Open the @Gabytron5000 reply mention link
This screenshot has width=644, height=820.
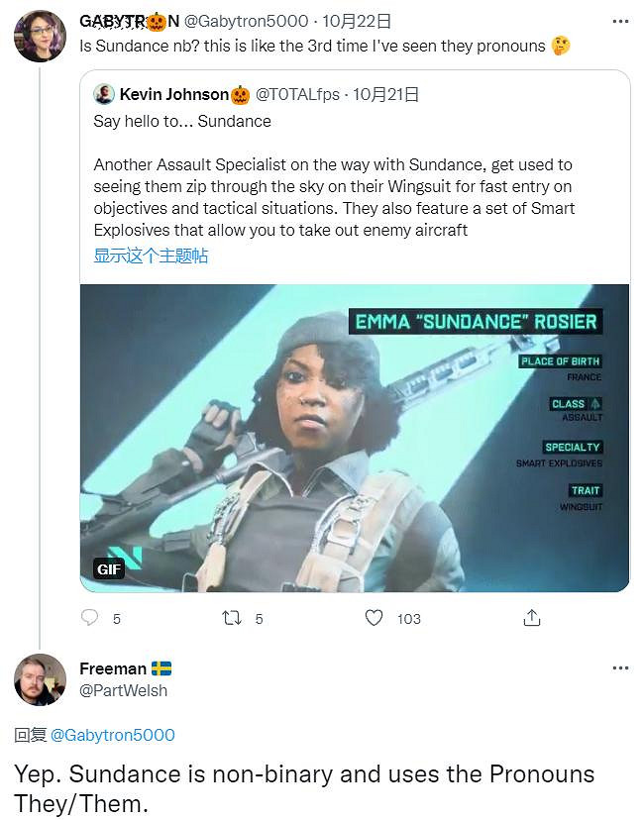[x=112, y=735]
